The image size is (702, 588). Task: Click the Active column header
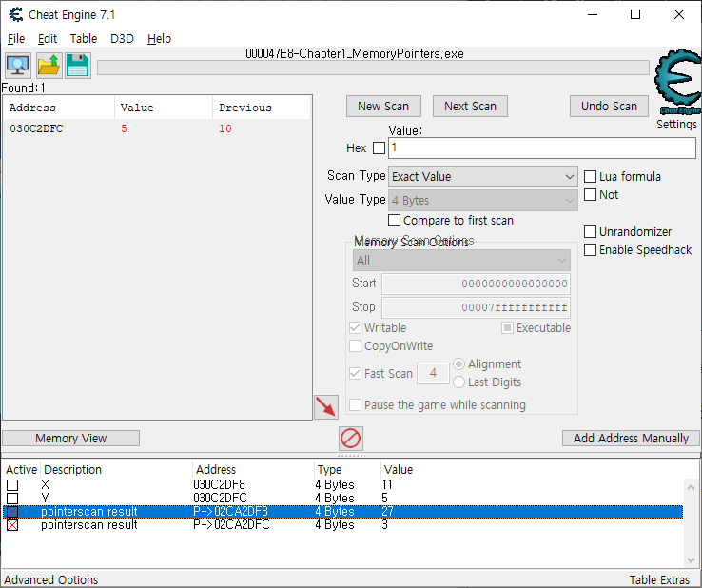(22, 469)
